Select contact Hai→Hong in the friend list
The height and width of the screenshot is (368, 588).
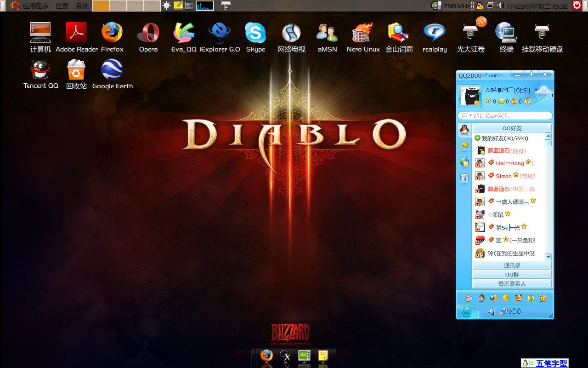tap(509, 163)
